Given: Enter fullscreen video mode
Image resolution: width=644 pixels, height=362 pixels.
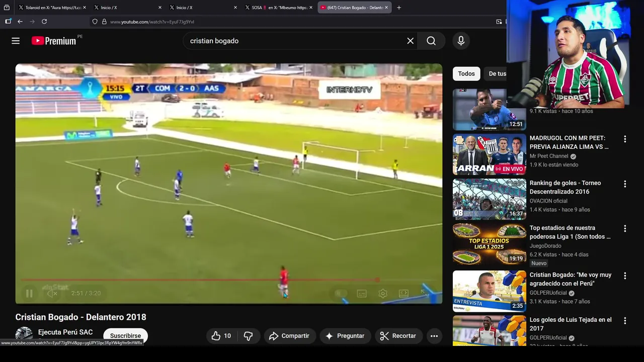Looking at the screenshot, I should point(425,293).
